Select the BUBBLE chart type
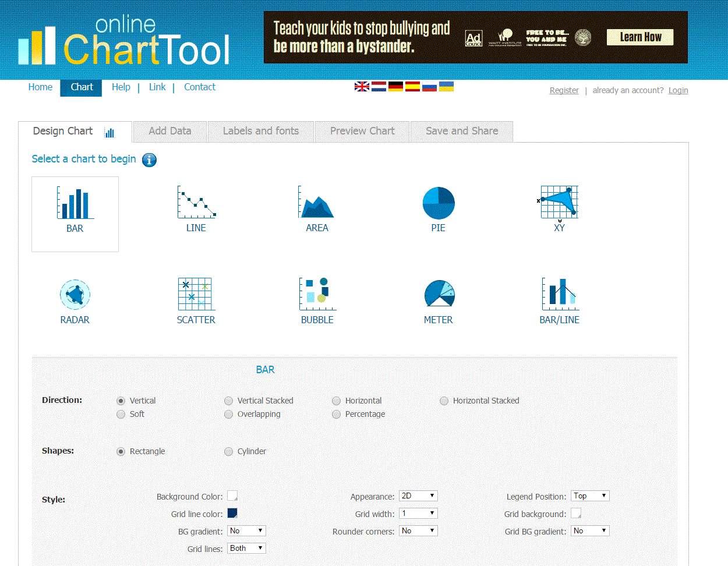This screenshot has height=566, width=728. 317,294
